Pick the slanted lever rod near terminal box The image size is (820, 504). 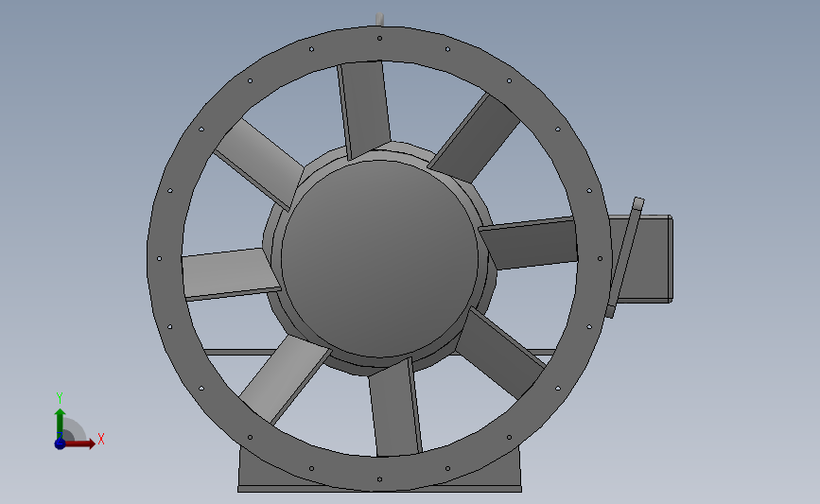[624, 257]
